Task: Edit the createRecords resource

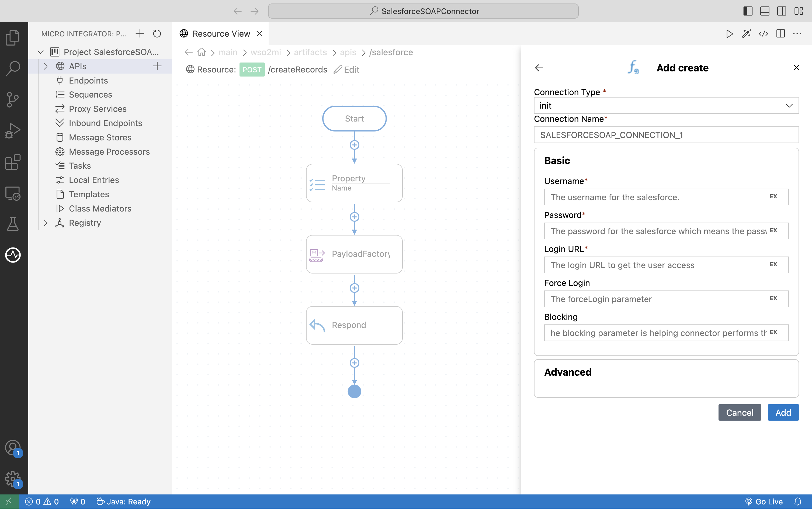Action: point(347,70)
